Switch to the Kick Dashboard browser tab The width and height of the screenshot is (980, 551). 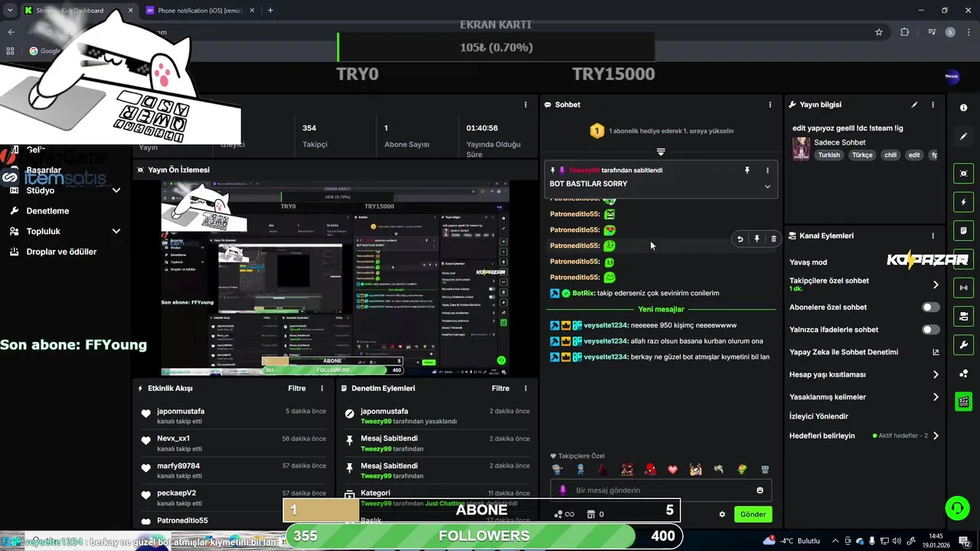[77, 11]
